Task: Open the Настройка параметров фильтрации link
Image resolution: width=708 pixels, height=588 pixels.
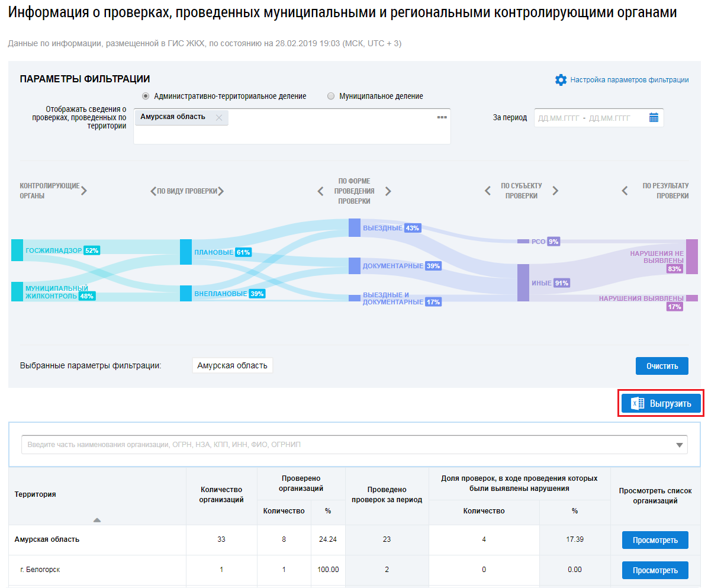Action: pyautogui.click(x=629, y=80)
